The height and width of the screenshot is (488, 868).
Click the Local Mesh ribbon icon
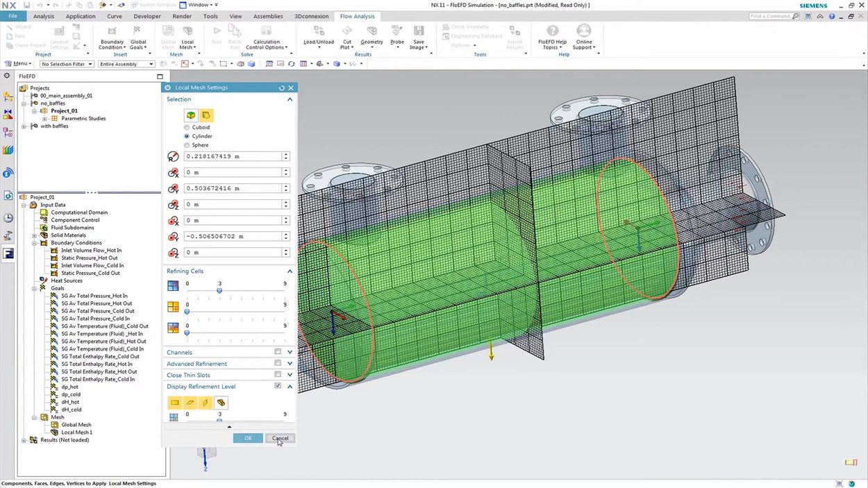[x=187, y=32]
